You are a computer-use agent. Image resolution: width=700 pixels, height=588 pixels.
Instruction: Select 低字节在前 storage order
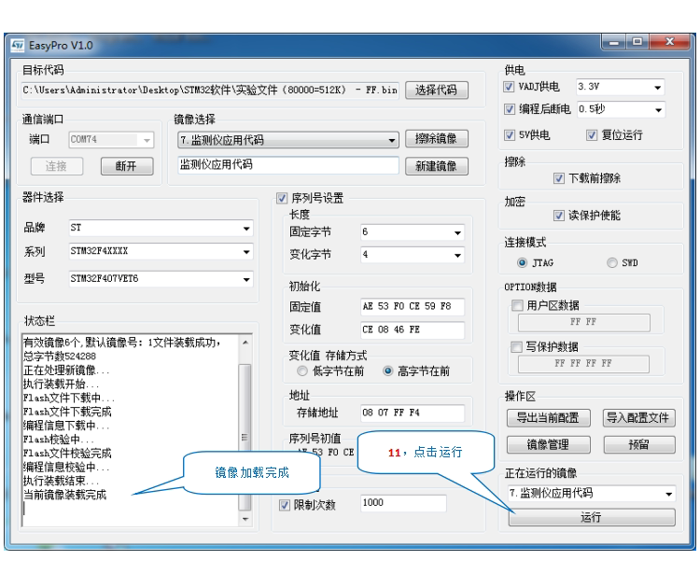point(302,371)
